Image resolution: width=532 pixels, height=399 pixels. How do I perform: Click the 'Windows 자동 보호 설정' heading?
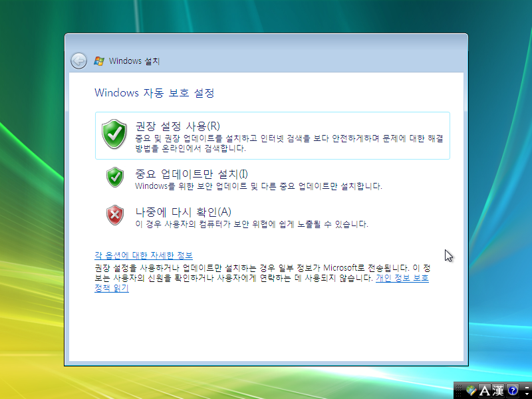point(154,92)
